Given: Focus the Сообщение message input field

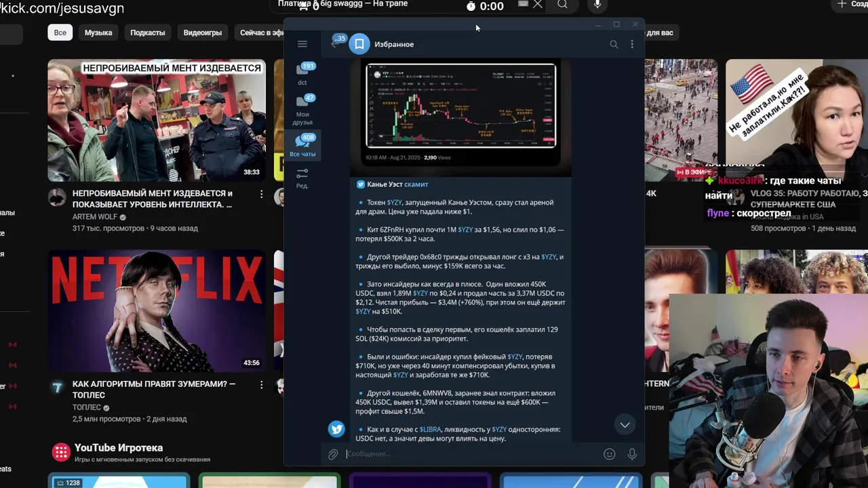Looking at the screenshot, I should tap(471, 454).
